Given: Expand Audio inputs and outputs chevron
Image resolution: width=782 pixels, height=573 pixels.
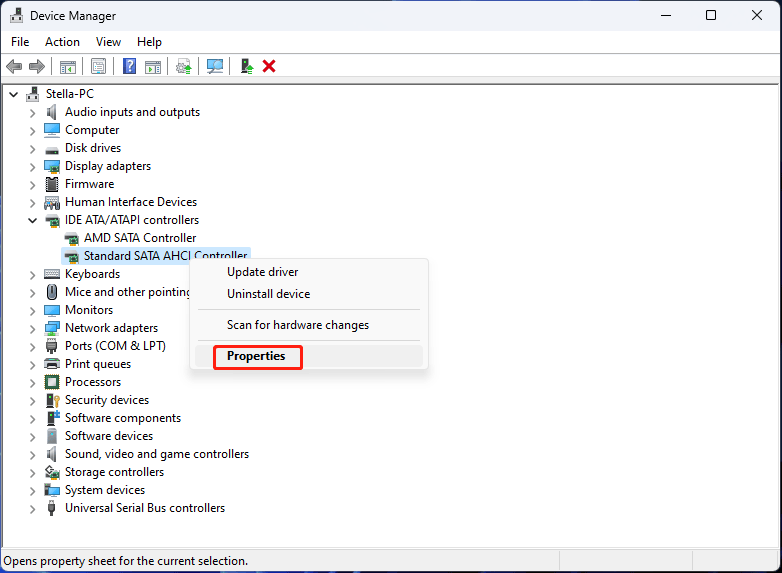Looking at the screenshot, I should coord(32,113).
